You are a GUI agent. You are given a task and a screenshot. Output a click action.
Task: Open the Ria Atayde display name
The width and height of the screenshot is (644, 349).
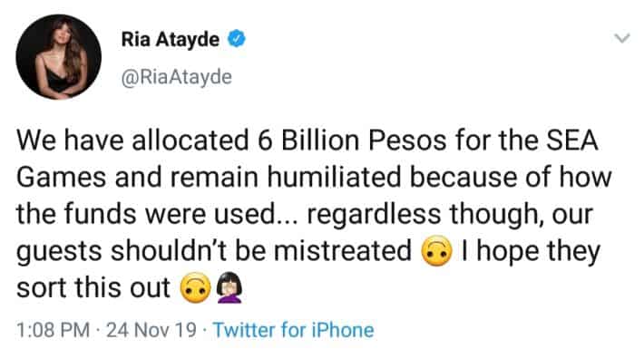170,39
